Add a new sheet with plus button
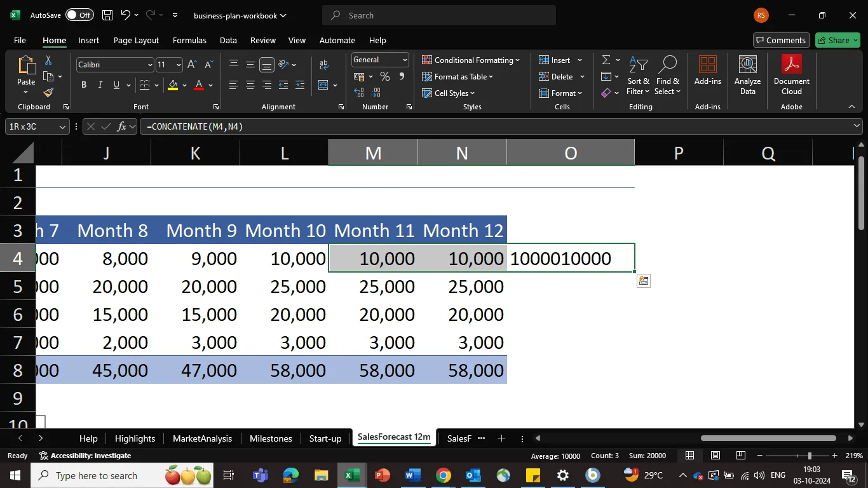The height and width of the screenshot is (488, 868). coord(501,438)
